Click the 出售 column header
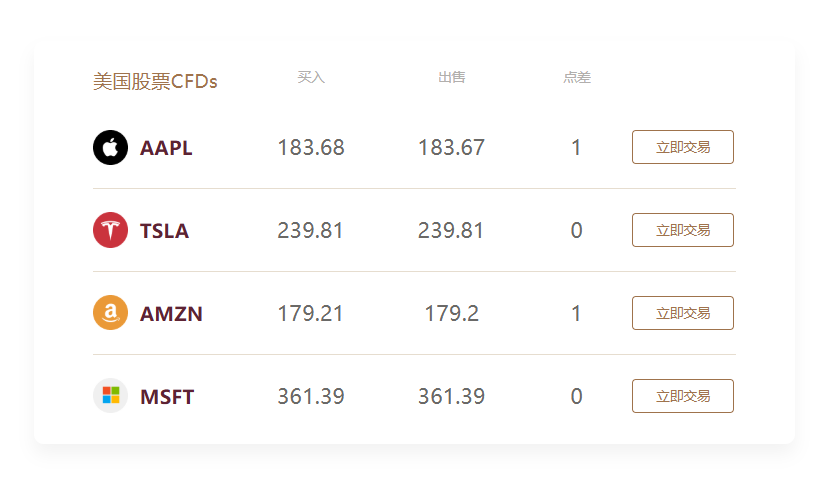 point(451,77)
